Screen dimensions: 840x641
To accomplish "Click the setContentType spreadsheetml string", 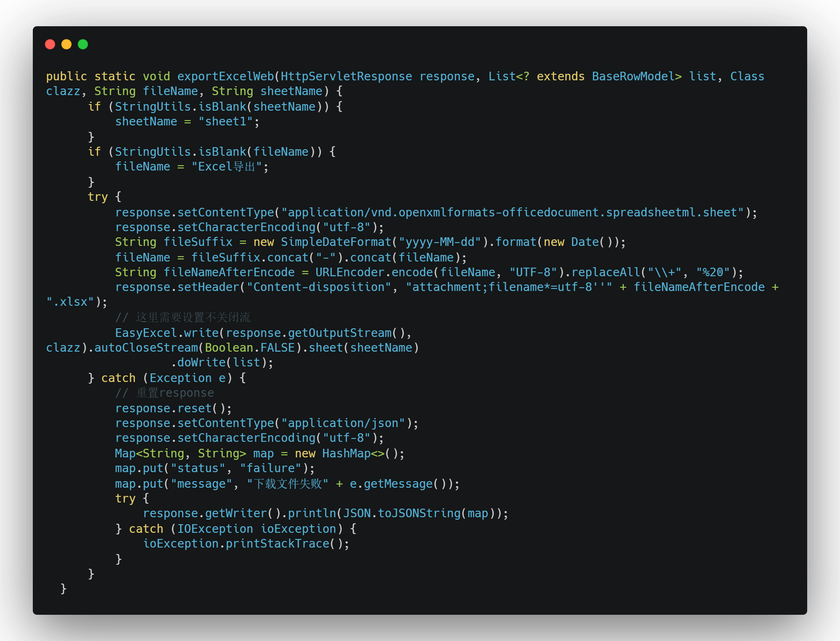I will (512, 212).
